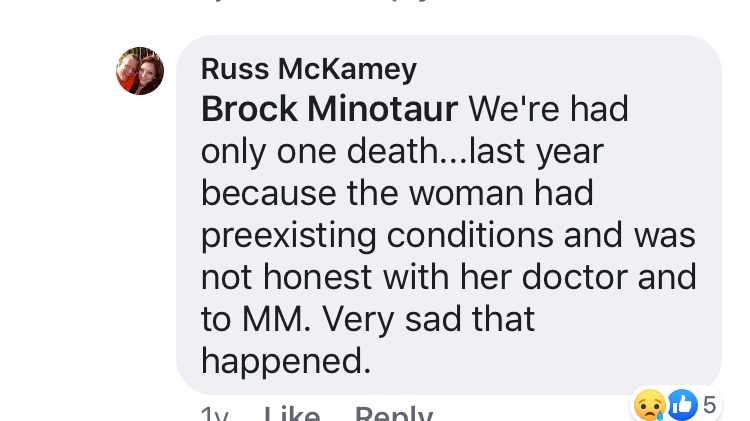Click the text "We're had" in comment
The width and height of the screenshot is (750, 421).
click(547, 108)
